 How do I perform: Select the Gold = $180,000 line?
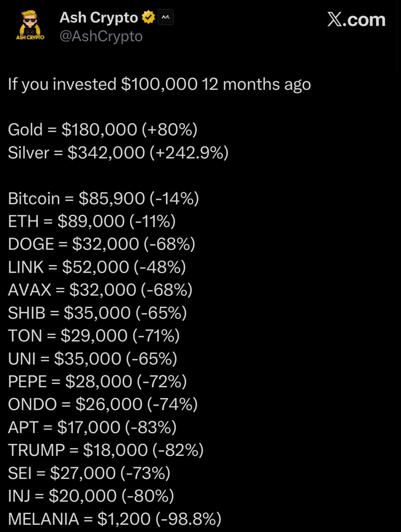click(103, 130)
